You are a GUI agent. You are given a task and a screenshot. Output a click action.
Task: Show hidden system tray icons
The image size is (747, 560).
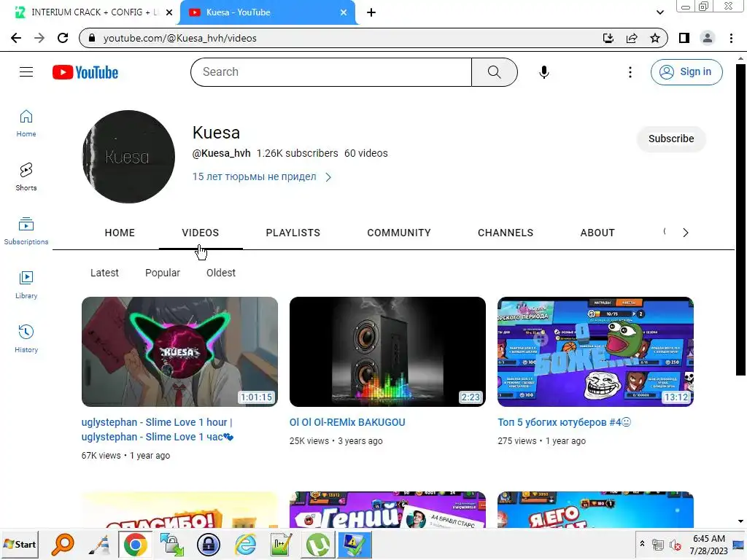[x=642, y=544]
